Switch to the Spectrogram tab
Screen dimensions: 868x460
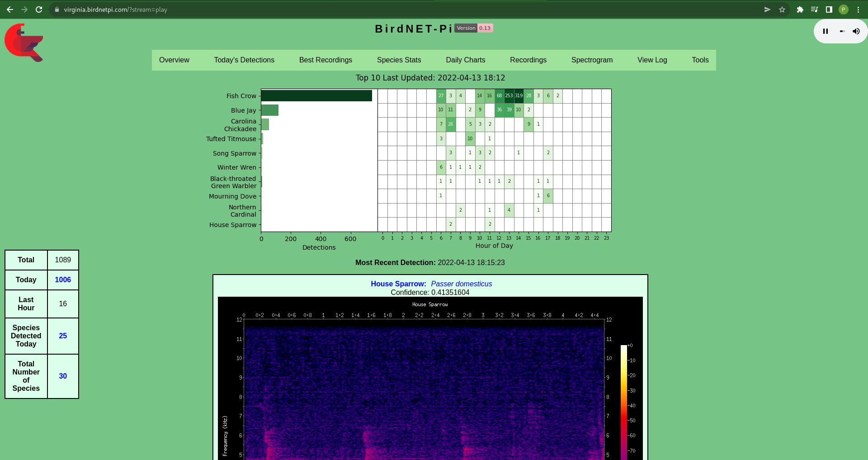592,60
